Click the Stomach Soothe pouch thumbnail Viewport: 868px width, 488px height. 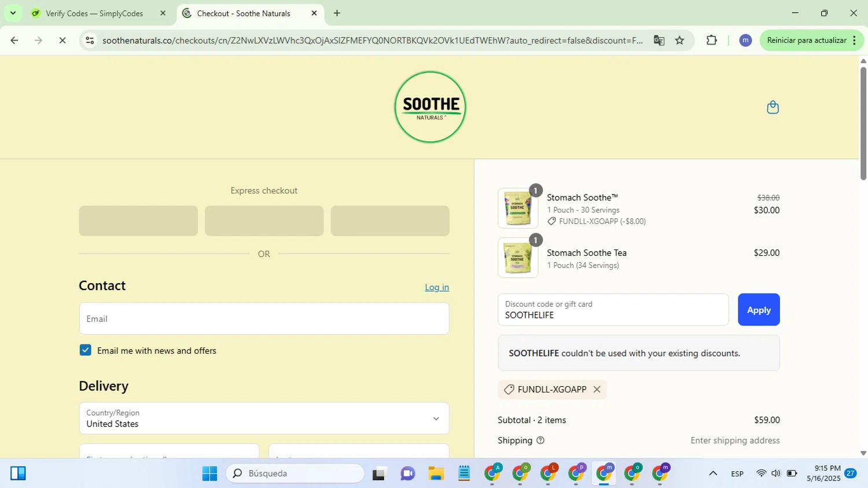point(518,208)
